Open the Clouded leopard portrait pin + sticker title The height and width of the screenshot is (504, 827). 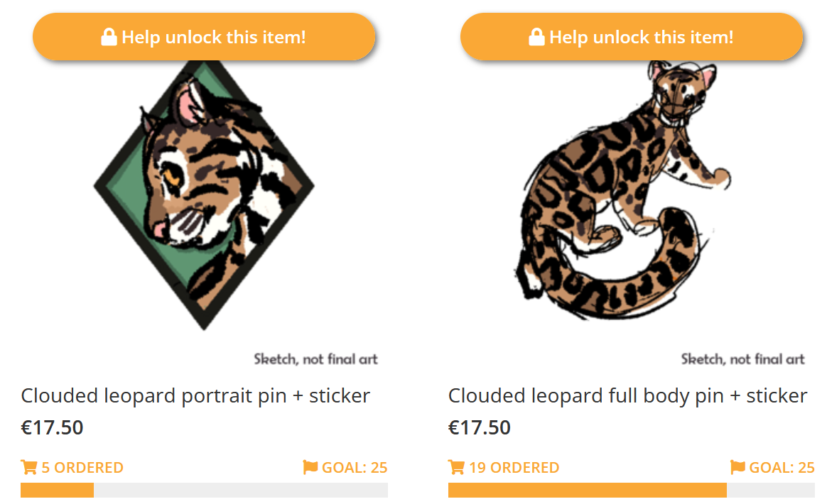click(x=195, y=395)
